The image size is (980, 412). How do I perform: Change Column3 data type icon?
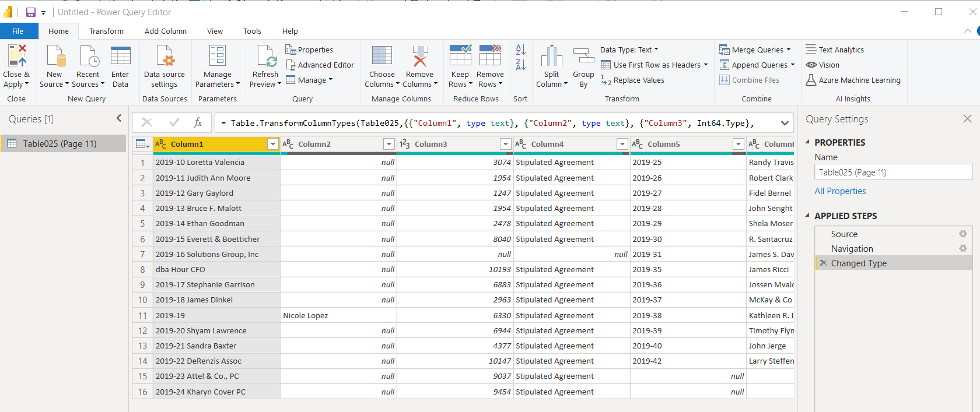click(405, 144)
